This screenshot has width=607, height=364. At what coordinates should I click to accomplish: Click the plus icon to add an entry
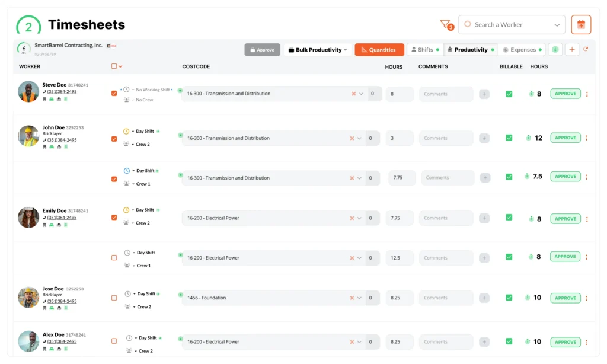(570, 49)
